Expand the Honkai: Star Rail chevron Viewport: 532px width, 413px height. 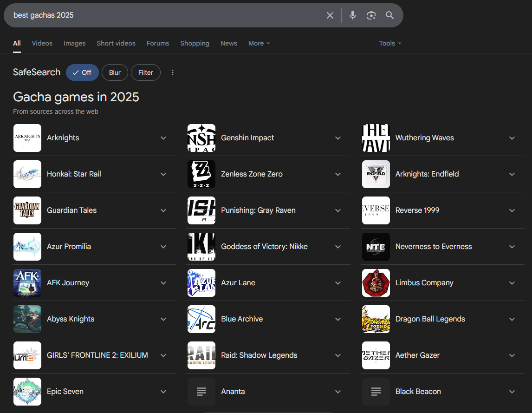[x=163, y=174]
